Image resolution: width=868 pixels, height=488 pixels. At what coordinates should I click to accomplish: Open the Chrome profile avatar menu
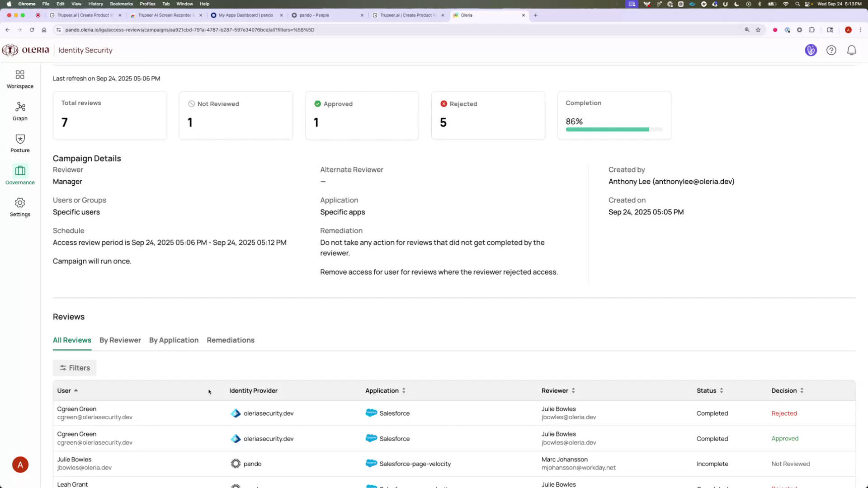pos(849,30)
